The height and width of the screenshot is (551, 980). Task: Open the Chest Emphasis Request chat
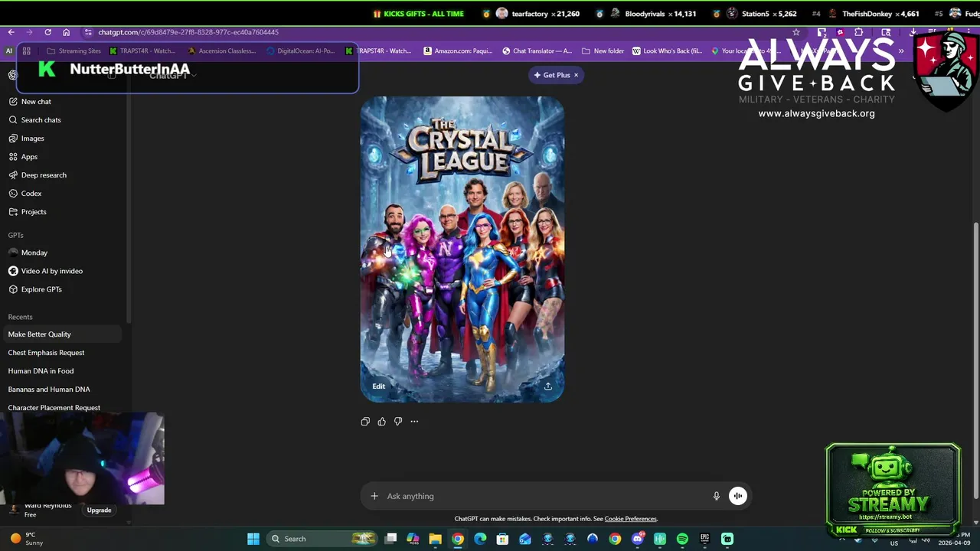click(61, 353)
